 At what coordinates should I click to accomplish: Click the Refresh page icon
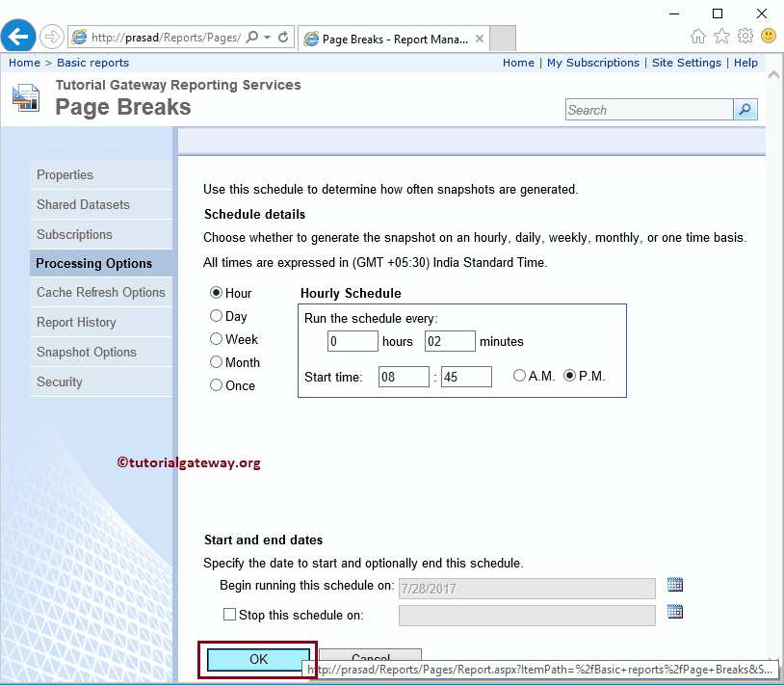pos(283,37)
